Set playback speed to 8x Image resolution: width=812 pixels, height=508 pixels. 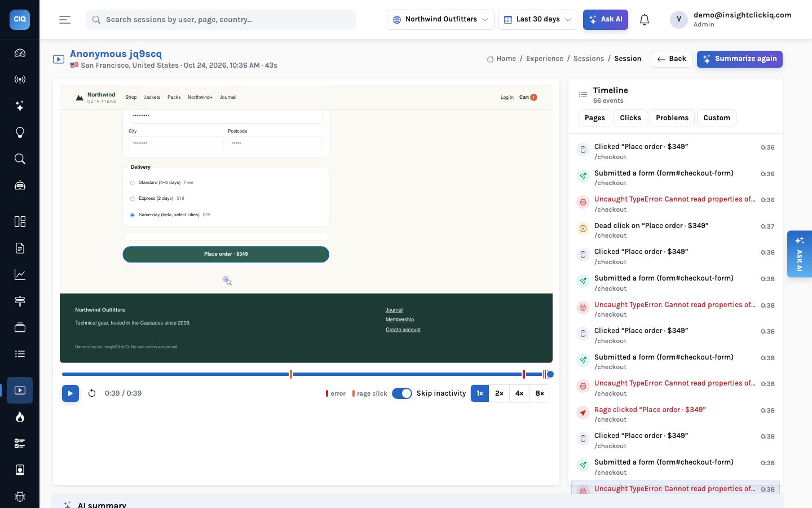tap(540, 393)
